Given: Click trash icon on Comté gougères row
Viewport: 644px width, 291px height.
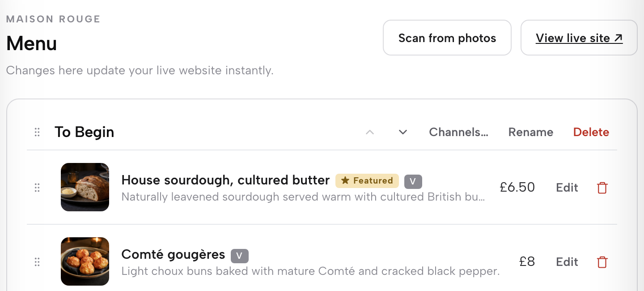Looking at the screenshot, I should [602, 262].
